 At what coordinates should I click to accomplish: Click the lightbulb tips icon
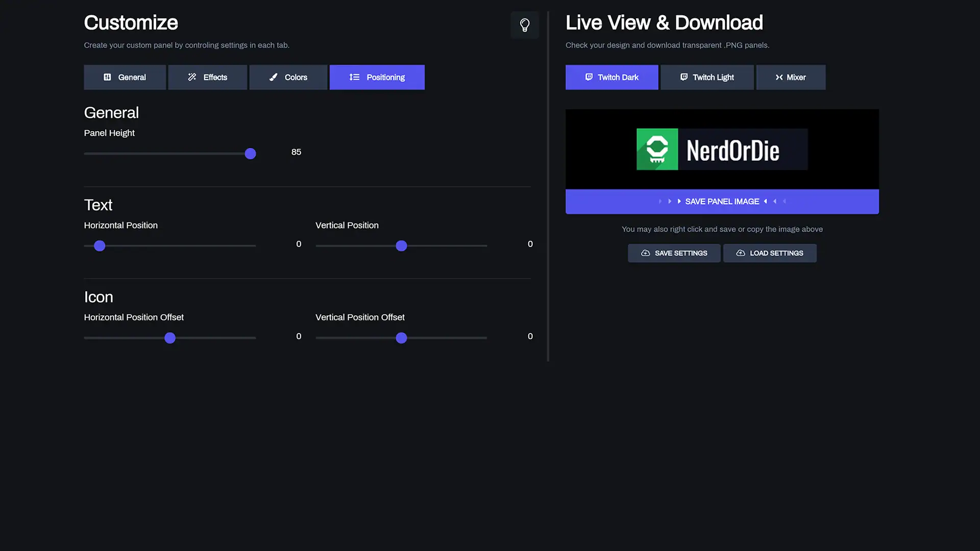click(525, 25)
